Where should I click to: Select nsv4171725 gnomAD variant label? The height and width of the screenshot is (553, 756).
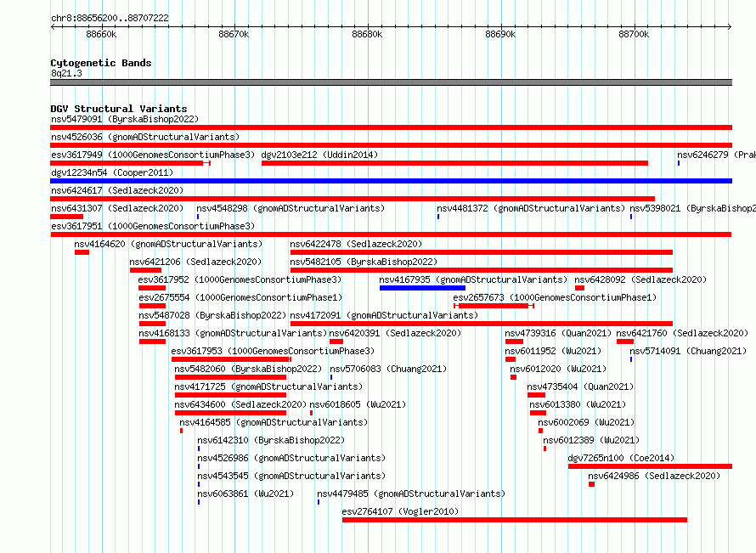268,387
